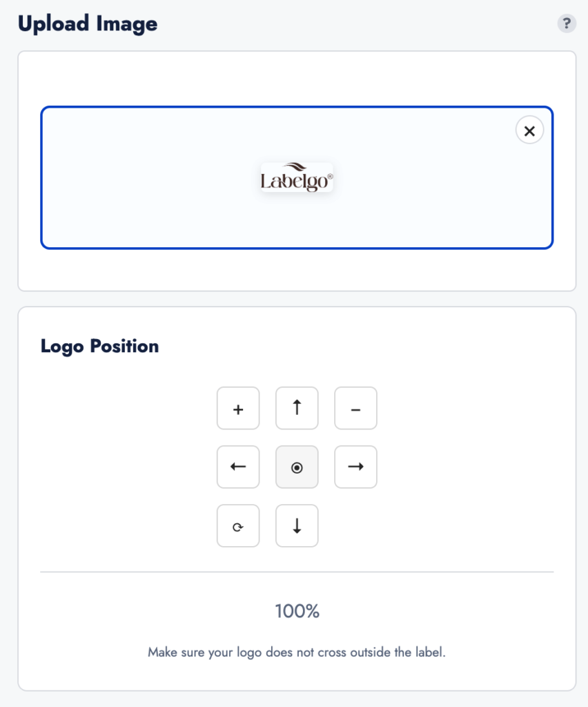Rotate the logo using the rotate button
The height and width of the screenshot is (707, 588).
238,526
